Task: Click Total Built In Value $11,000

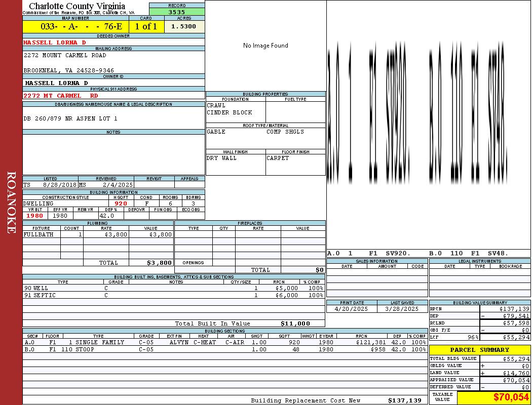Action: pyautogui.click(x=295, y=323)
